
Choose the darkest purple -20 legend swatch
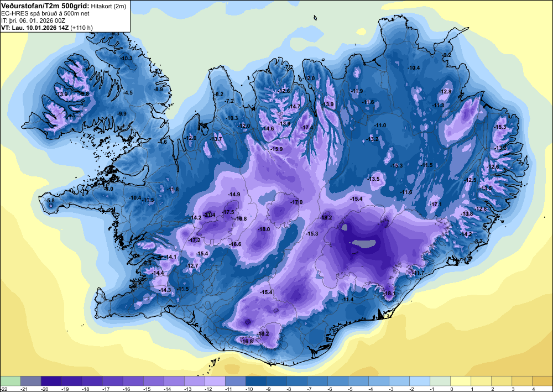pos(51,381)
